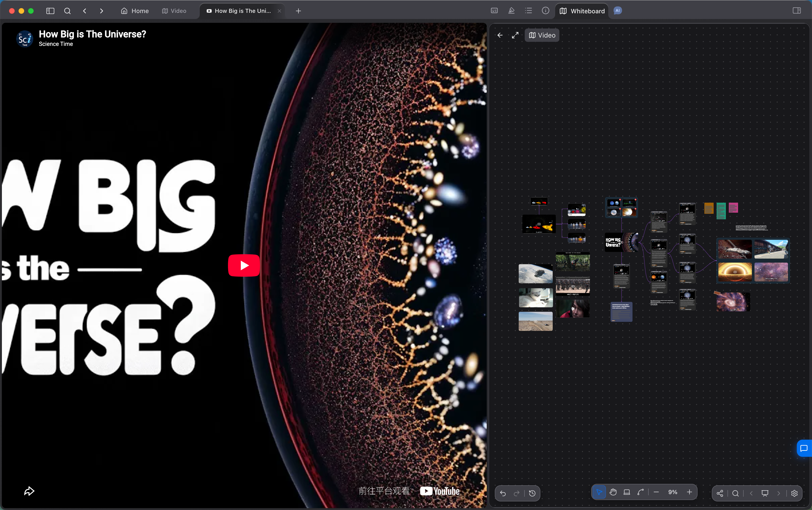812x510 pixels.
Task: Close the How Big is The Uni... tab
Action: 279,11
